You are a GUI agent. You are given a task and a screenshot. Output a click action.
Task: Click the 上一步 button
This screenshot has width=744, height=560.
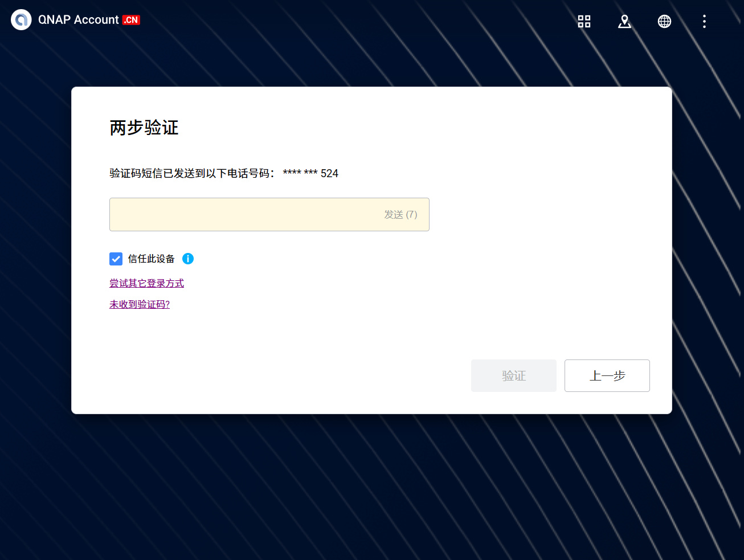(x=607, y=375)
